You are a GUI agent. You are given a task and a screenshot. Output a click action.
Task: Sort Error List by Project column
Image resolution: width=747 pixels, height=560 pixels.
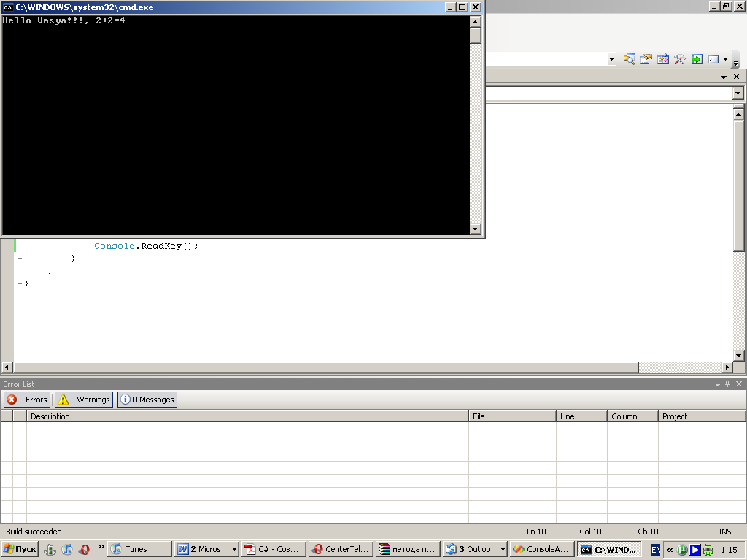(x=701, y=416)
